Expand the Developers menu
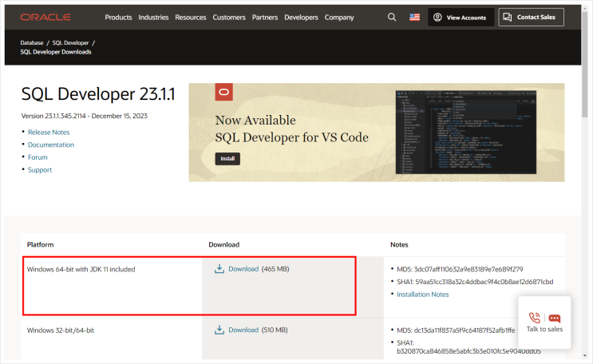This screenshot has height=364, width=593. point(301,17)
